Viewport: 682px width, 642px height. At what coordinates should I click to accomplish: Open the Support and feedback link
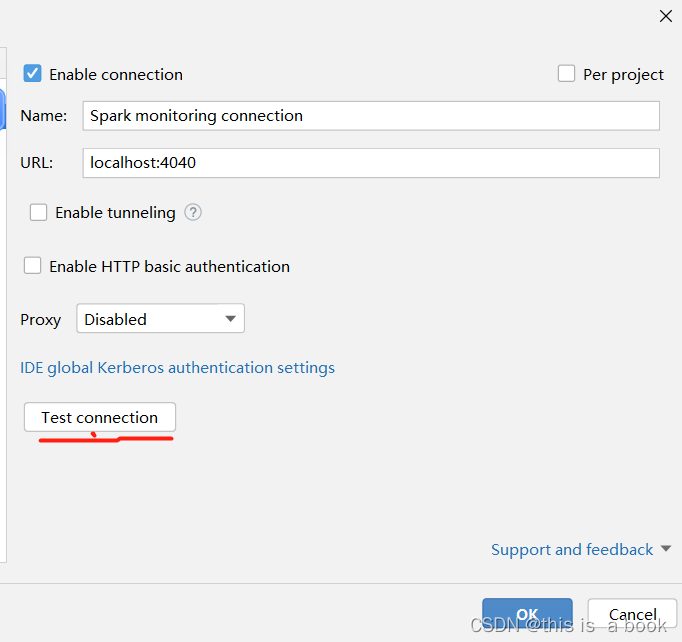(572, 550)
